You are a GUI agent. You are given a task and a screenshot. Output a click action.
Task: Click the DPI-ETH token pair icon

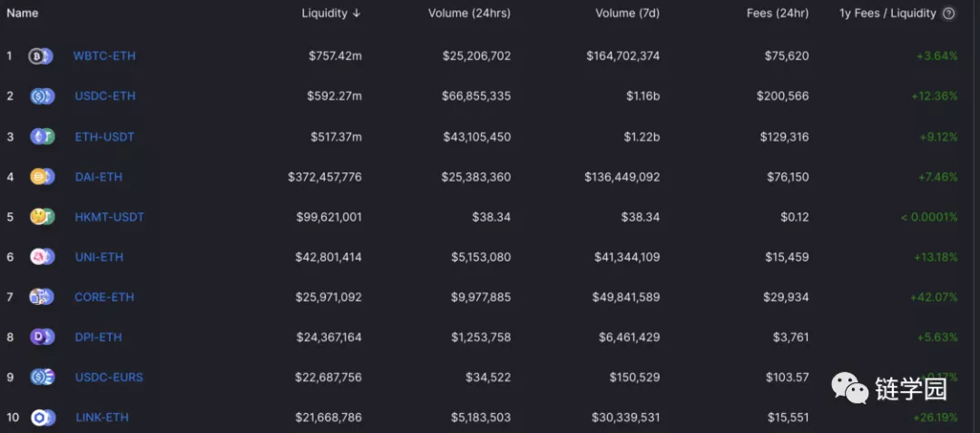point(43,338)
